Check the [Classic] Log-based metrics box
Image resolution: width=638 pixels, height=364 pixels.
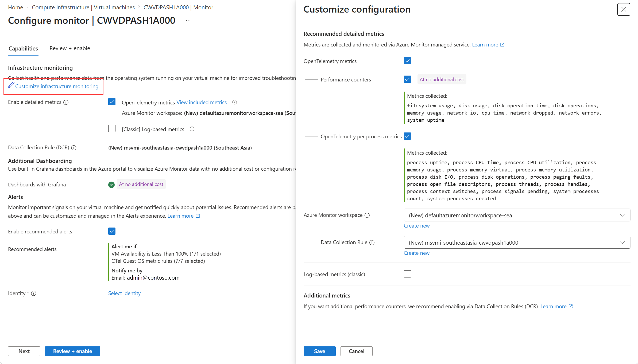coord(112,128)
